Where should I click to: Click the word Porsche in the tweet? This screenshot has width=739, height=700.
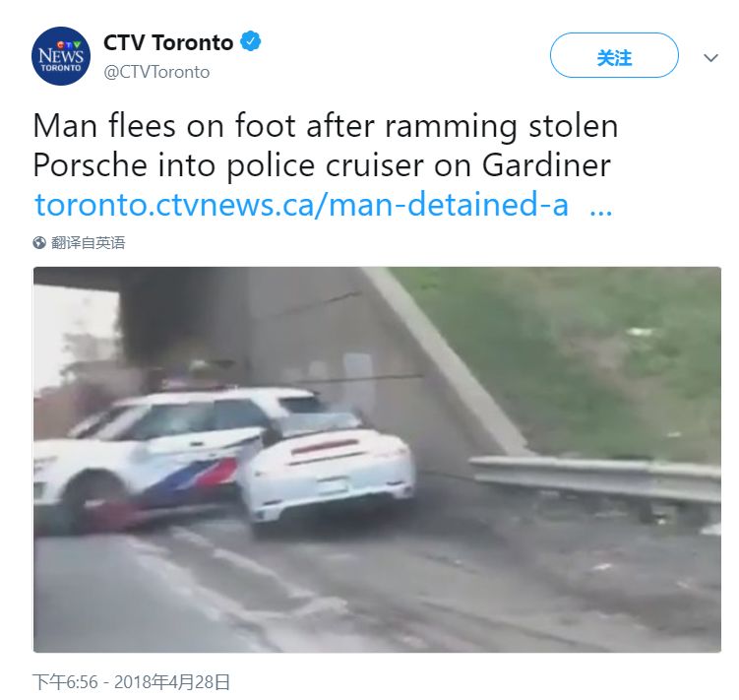pyautogui.click(x=90, y=165)
